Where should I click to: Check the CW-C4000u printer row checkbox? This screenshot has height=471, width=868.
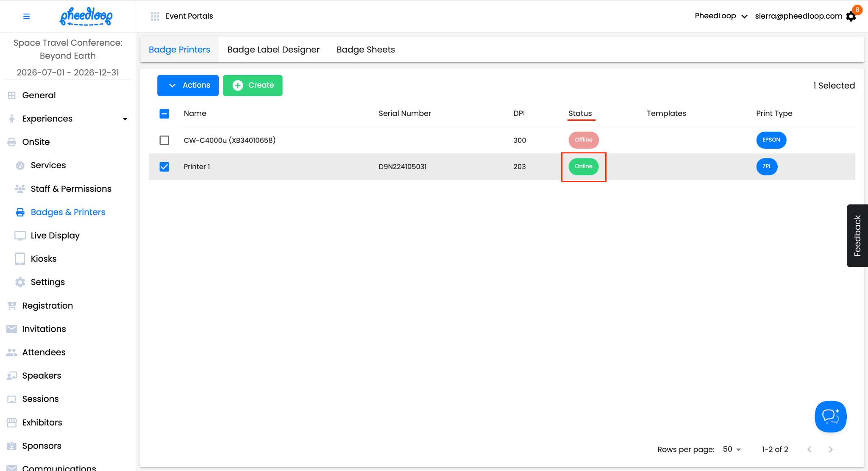(164, 140)
